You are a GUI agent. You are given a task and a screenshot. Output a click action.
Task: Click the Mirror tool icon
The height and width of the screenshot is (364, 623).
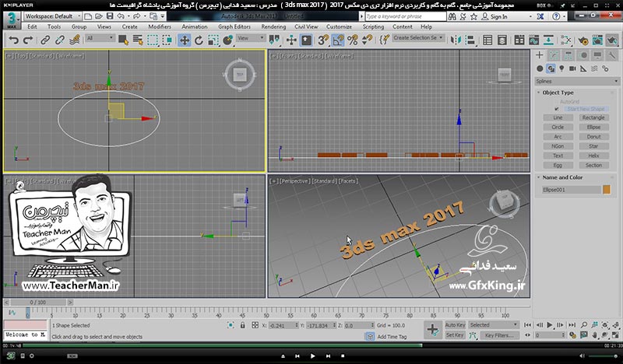[456, 40]
